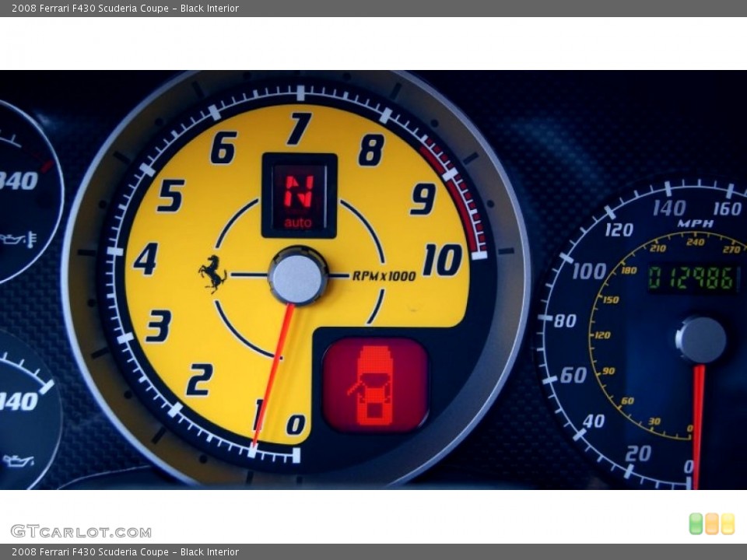
Task: Click the red speedometer needle
Action: 699,427
